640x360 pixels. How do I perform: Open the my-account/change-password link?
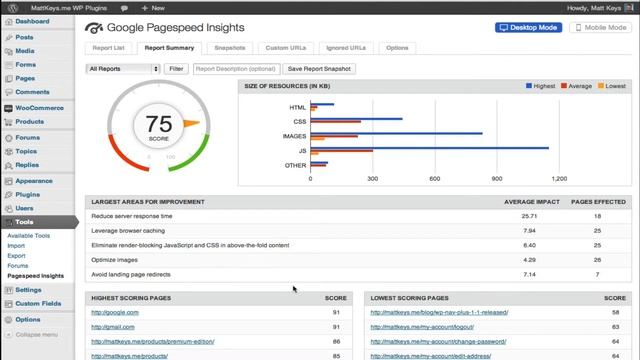(x=438, y=342)
